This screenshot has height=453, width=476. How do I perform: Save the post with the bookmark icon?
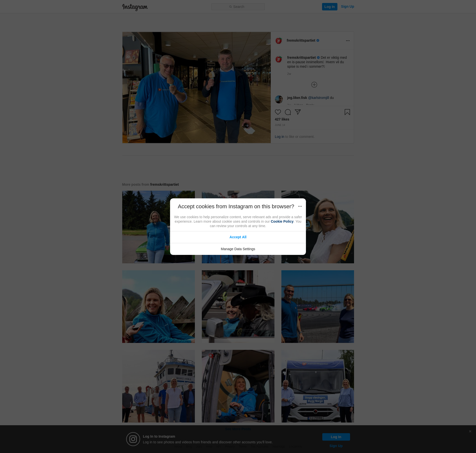(x=347, y=112)
